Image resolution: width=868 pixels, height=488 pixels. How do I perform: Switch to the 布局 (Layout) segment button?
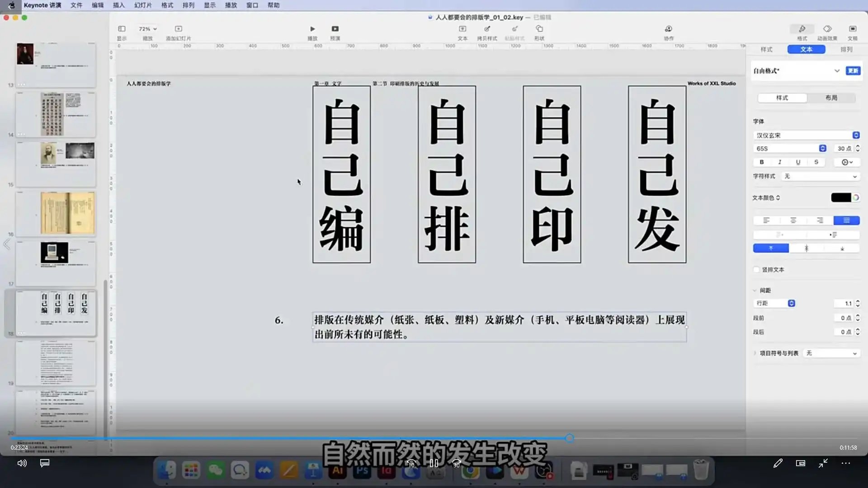[x=831, y=98]
